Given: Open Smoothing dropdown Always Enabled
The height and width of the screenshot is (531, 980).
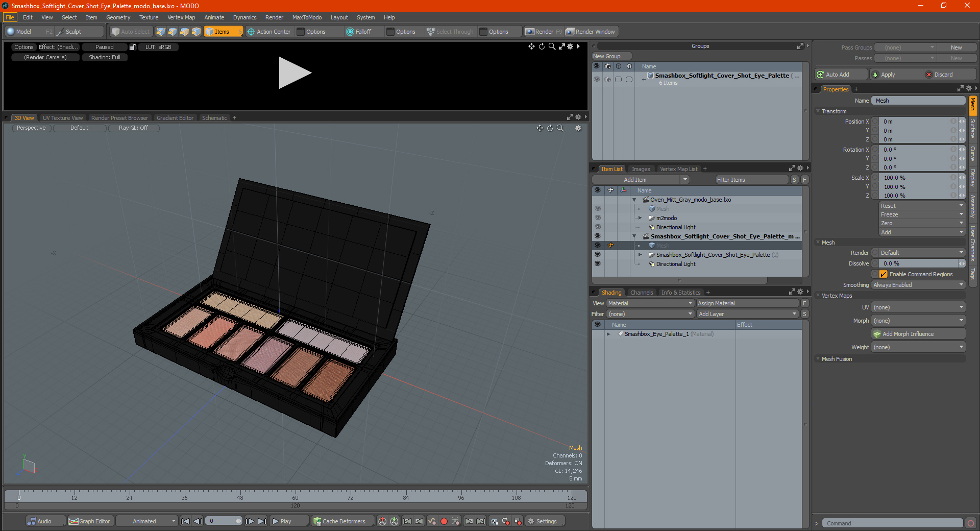Looking at the screenshot, I should (918, 285).
